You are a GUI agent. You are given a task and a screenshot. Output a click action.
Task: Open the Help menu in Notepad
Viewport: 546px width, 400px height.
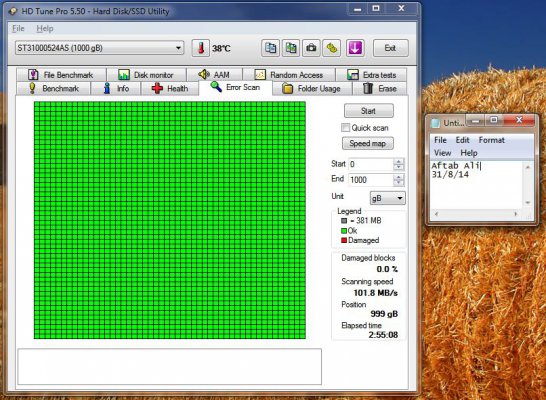coord(469,153)
